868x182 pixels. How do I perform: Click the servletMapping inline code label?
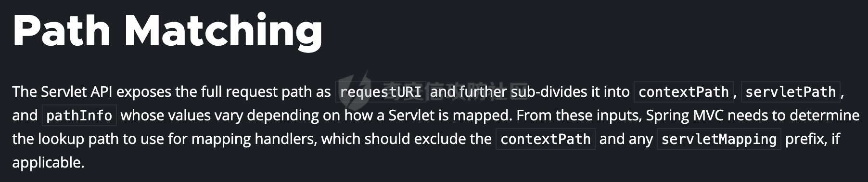tap(719, 139)
